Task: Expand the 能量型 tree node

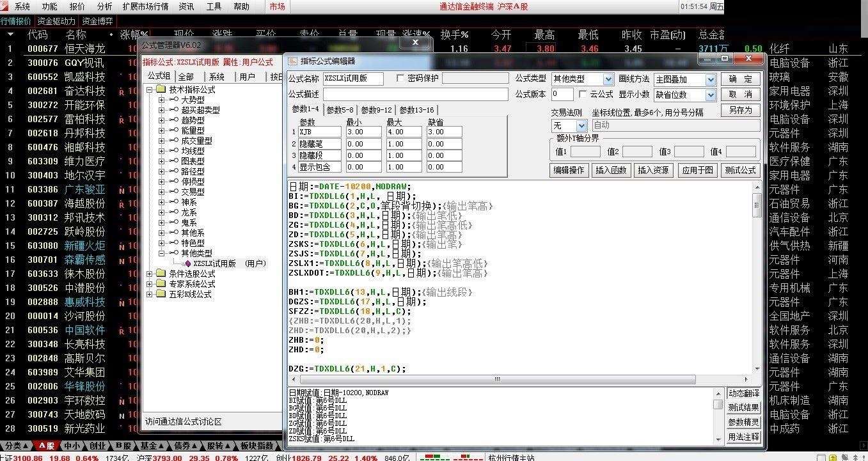Action: click(162, 130)
